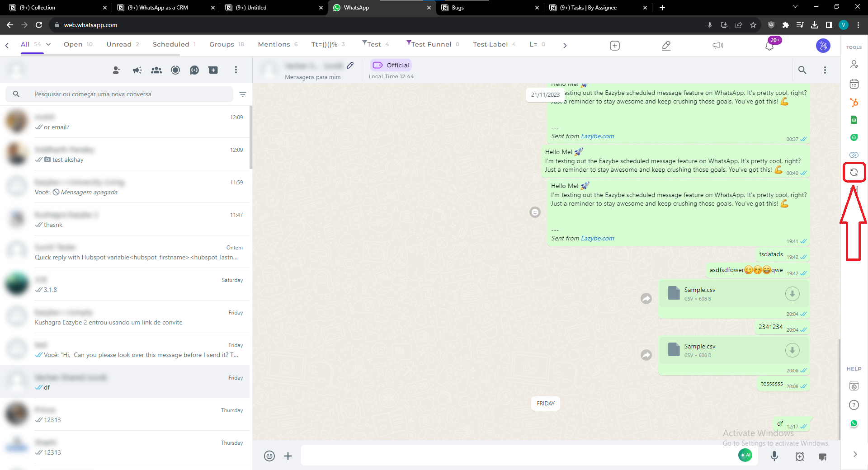Screen dimensions: 868x470
Task: Open the Google Sheets integration icon
Action: [x=854, y=120]
